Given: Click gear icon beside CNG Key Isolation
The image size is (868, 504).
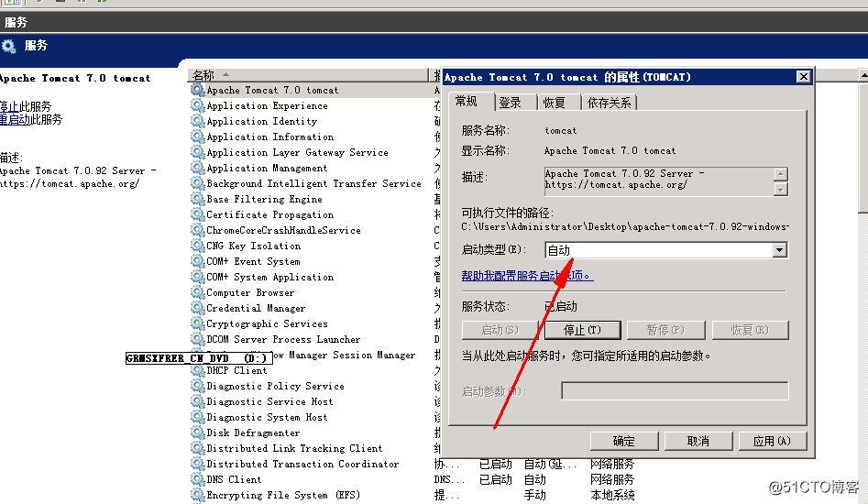Looking at the screenshot, I should [x=198, y=245].
